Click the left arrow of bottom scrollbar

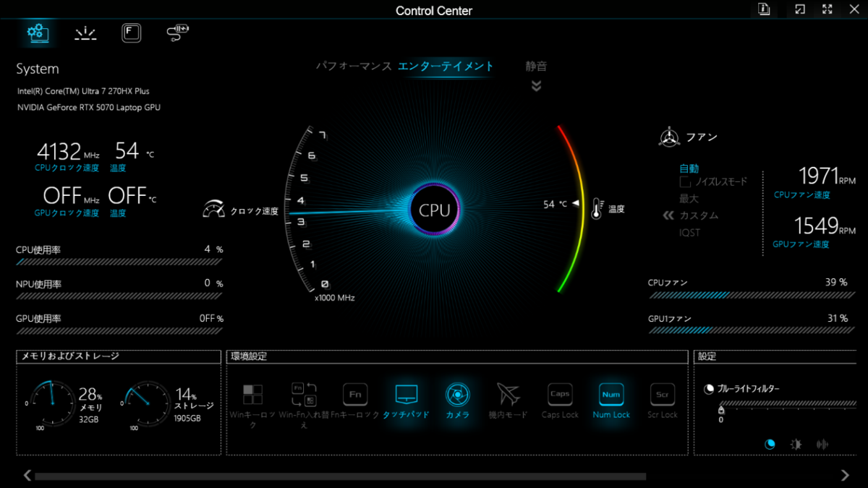(27, 476)
